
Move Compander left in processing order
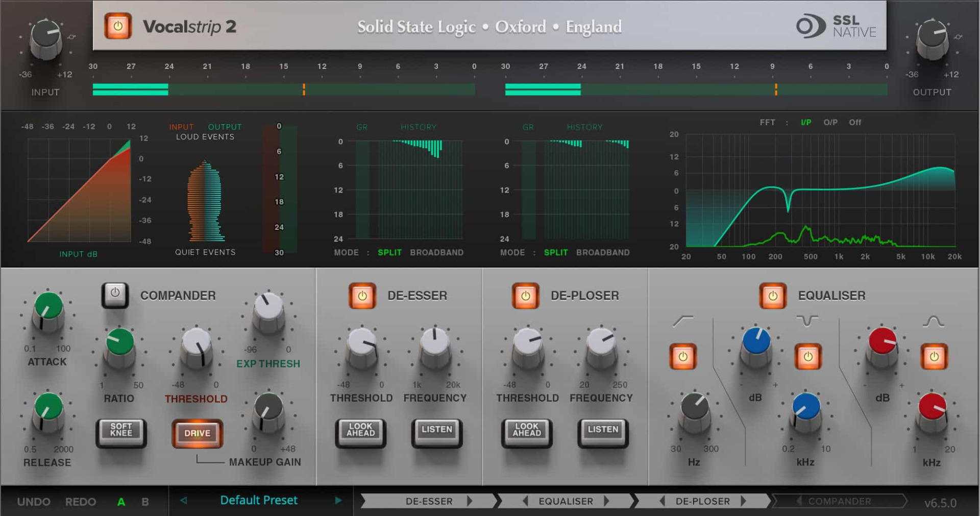point(799,501)
